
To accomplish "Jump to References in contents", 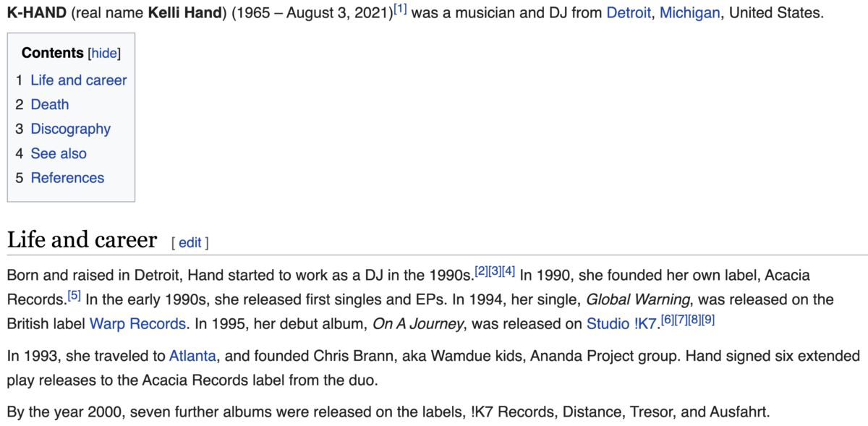I will 67,178.
